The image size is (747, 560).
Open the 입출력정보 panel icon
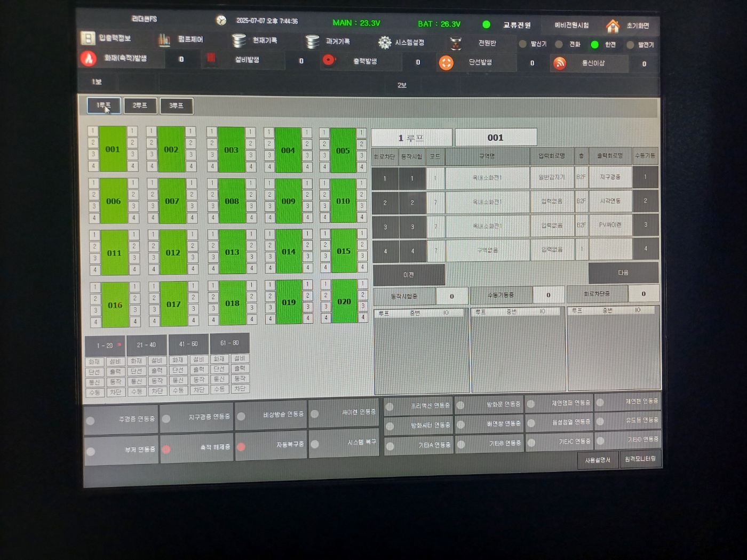pos(88,38)
